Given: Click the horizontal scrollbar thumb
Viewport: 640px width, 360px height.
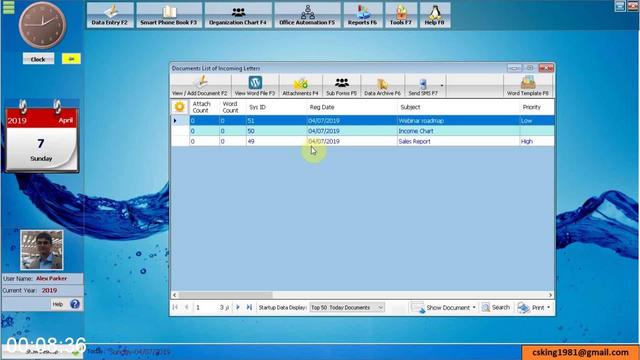Looking at the screenshot, I should (x=226, y=295).
